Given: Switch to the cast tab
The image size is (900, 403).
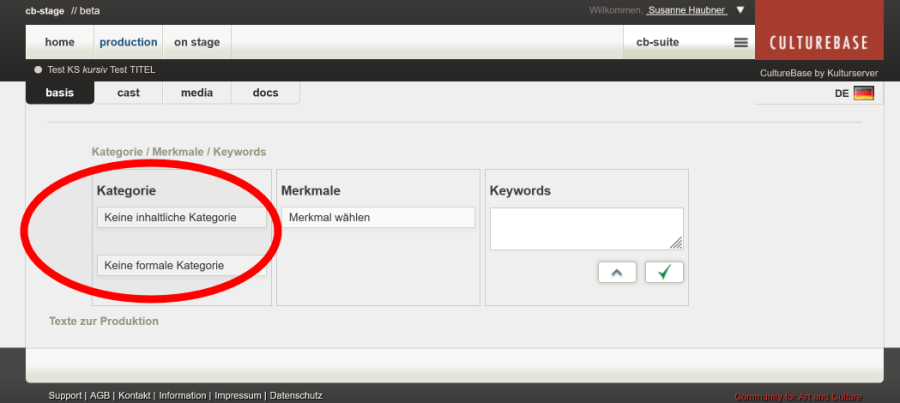Looking at the screenshot, I should [128, 93].
